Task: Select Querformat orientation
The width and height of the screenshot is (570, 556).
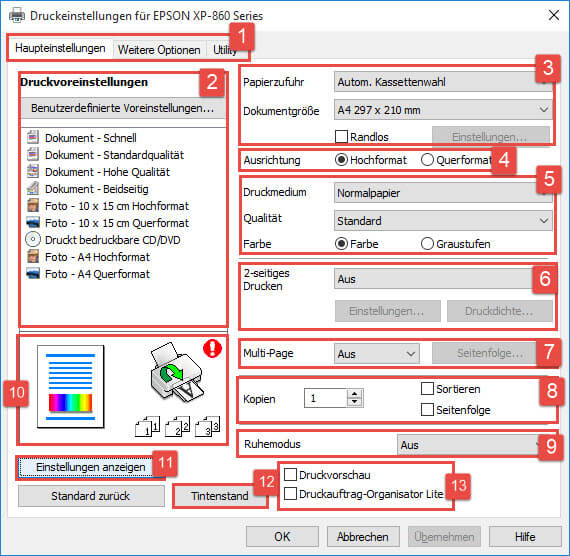Action: pyautogui.click(x=427, y=160)
